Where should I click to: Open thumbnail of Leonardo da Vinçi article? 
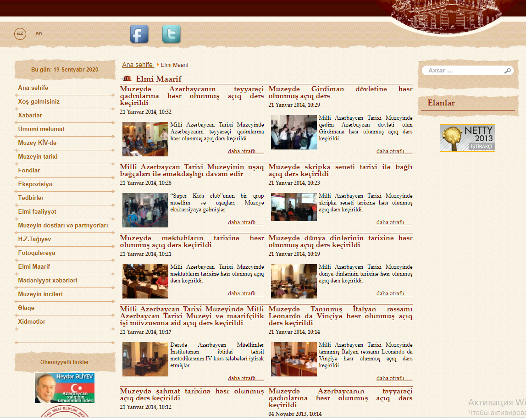(x=294, y=359)
